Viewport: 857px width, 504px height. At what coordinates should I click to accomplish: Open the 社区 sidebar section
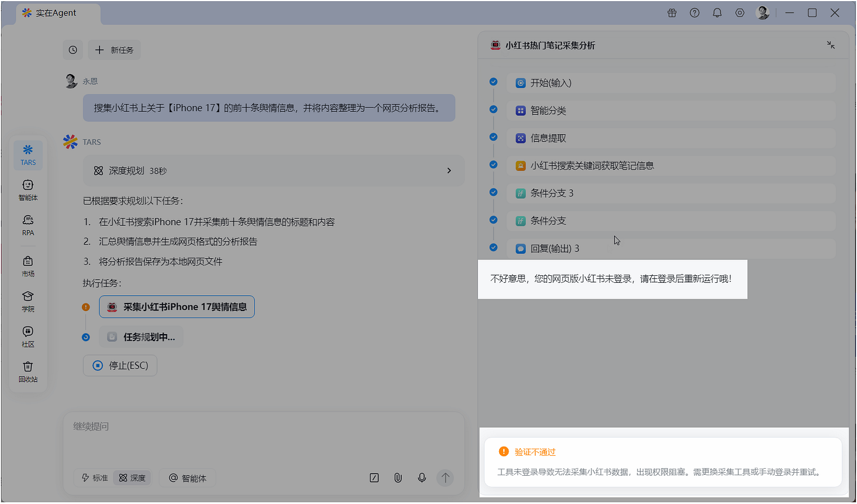point(28,337)
